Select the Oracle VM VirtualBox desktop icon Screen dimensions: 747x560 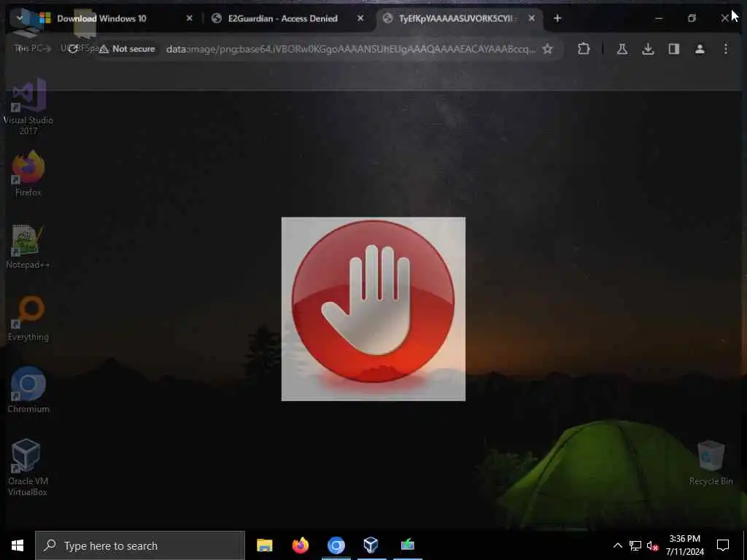(27, 467)
